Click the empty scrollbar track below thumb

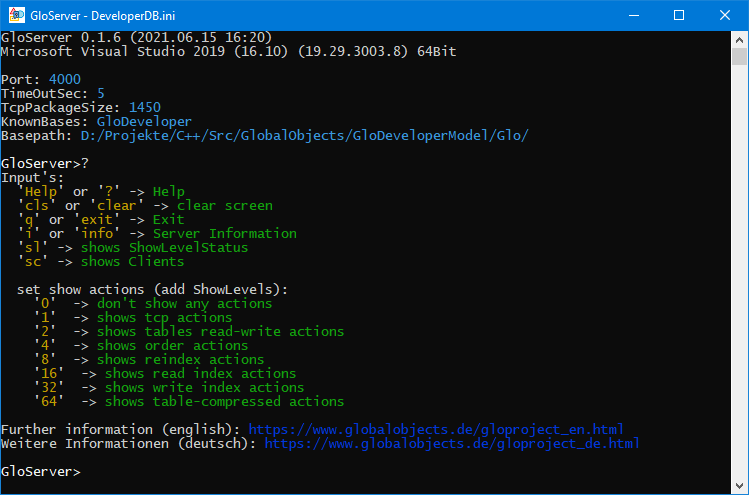(739, 271)
